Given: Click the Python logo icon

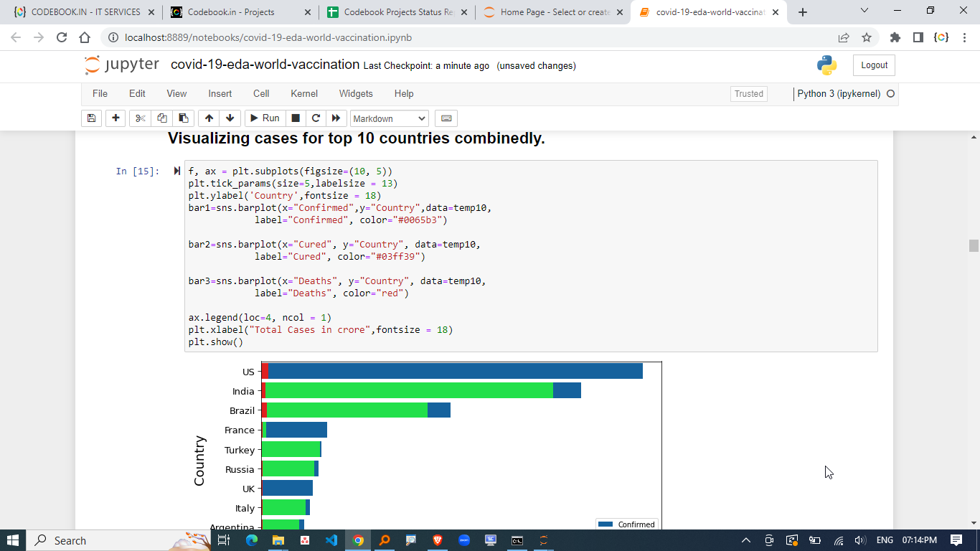Looking at the screenshot, I should pyautogui.click(x=826, y=65).
